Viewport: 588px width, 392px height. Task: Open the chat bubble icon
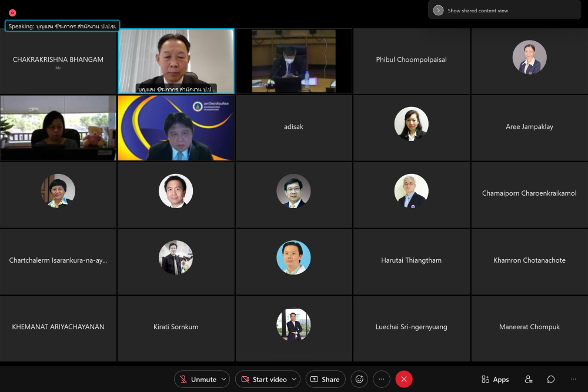coord(551,379)
